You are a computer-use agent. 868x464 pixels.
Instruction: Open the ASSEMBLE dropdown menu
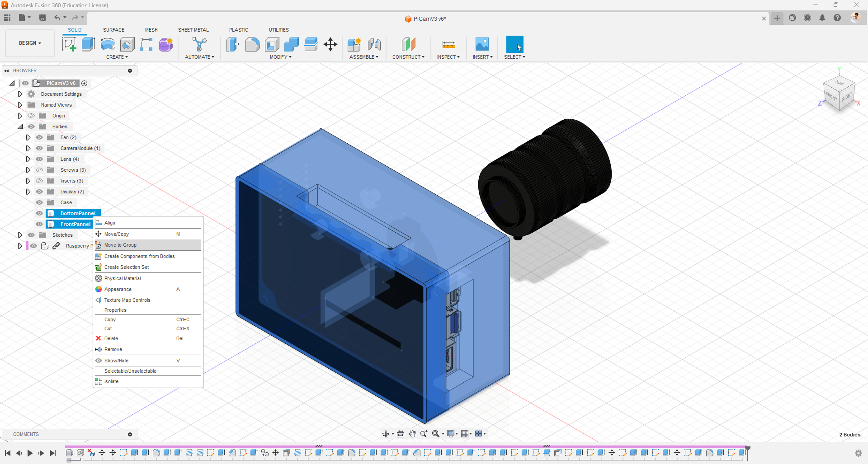click(x=364, y=57)
